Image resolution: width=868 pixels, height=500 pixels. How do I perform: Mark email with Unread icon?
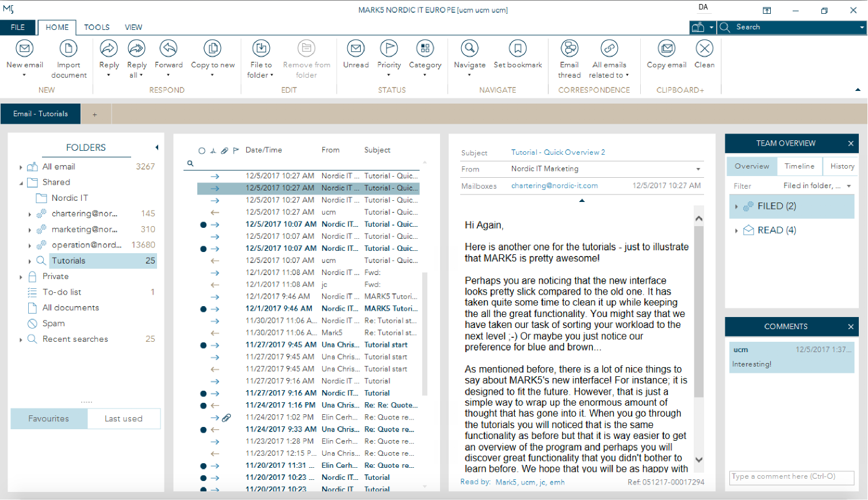tap(356, 48)
